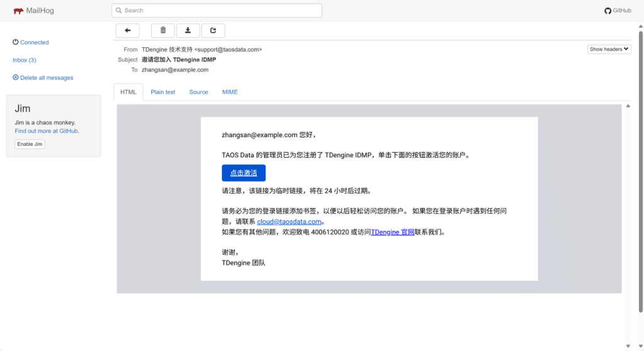Release message with the share arrow icon
The width and height of the screenshot is (644, 351).
[213, 30]
